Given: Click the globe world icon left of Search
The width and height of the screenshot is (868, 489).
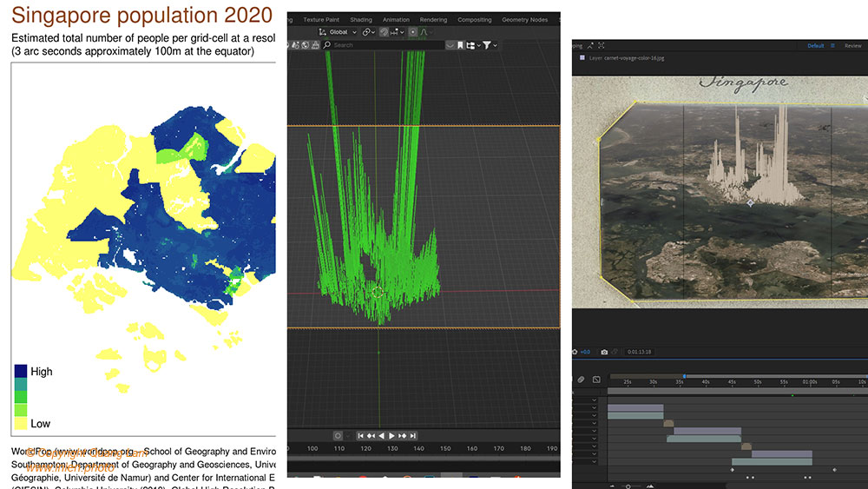Looking at the screenshot, I should (305, 45).
